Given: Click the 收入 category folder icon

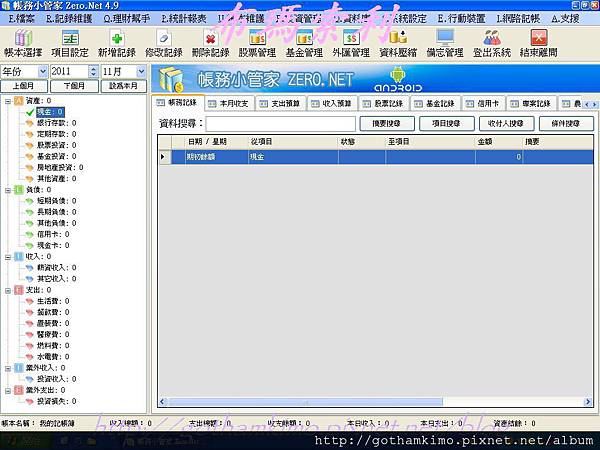Looking at the screenshot, I should (x=18, y=256).
